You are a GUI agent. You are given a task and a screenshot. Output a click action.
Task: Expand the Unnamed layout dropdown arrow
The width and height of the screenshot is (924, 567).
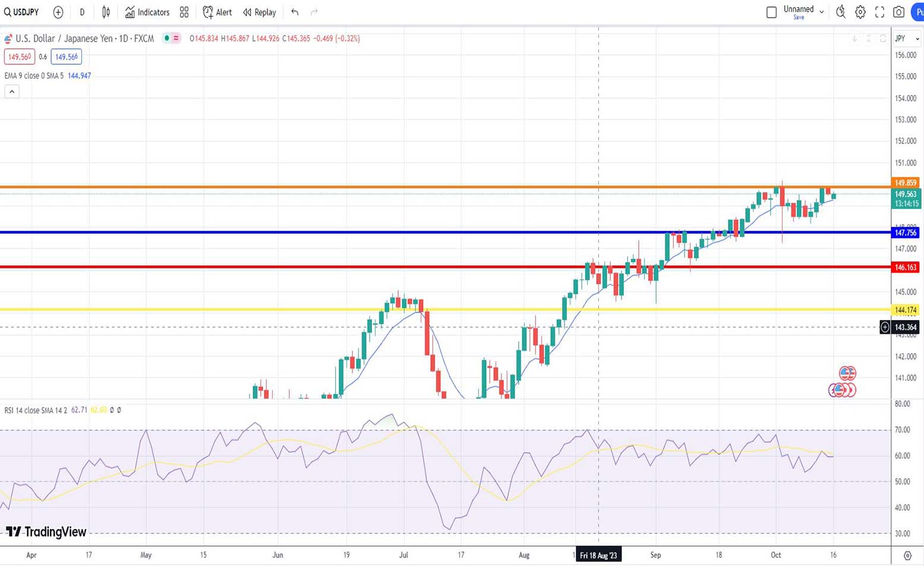pos(822,11)
